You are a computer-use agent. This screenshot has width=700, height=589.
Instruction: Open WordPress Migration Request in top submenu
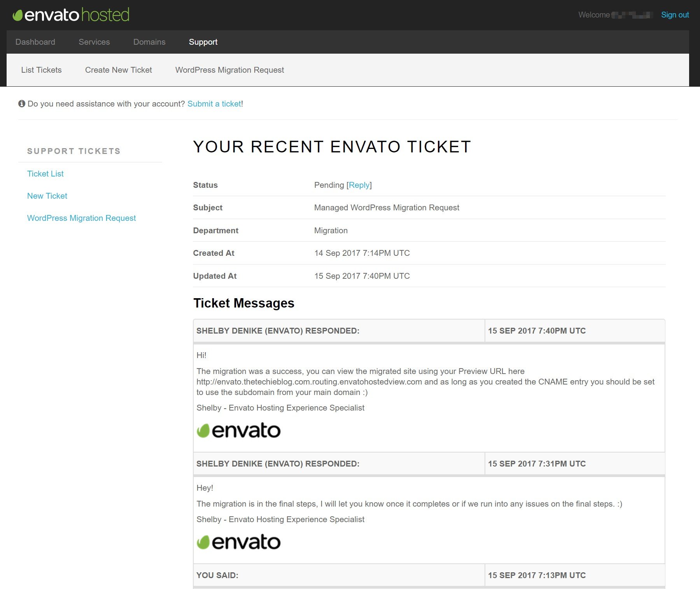pos(229,70)
